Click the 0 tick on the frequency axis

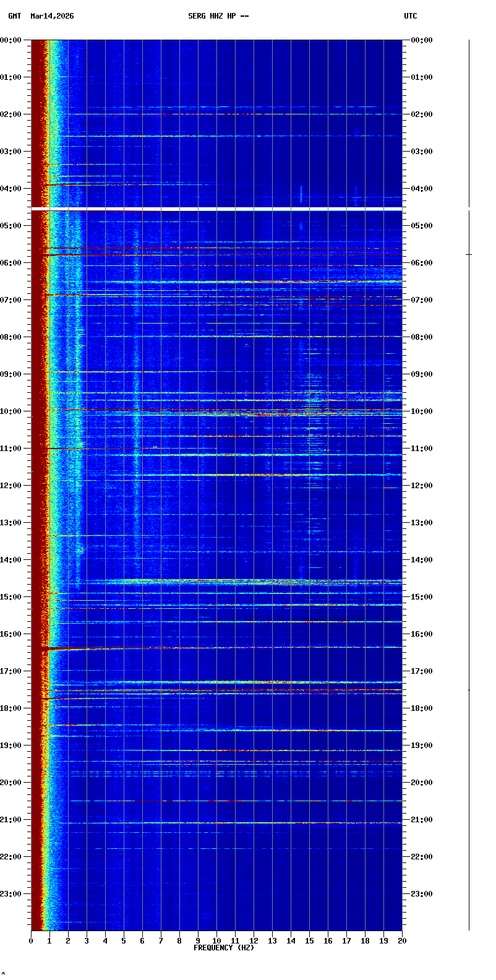[31, 941]
